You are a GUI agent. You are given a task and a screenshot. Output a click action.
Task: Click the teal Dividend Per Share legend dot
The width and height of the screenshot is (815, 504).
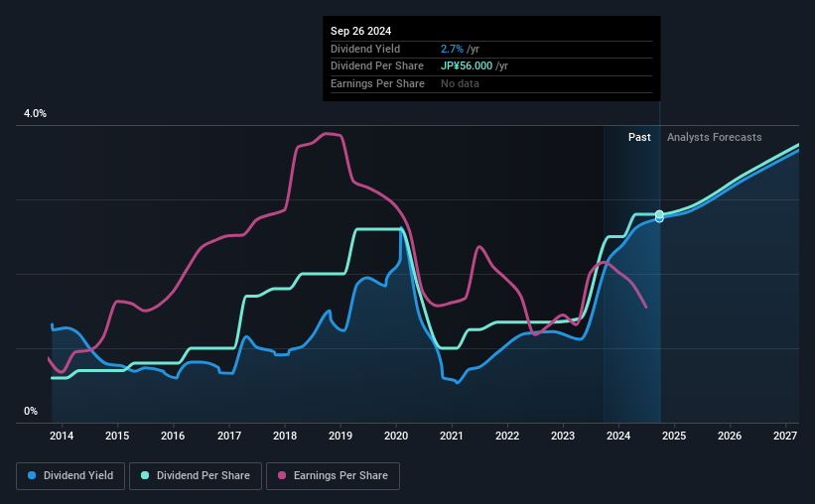click(x=145, y=475)
